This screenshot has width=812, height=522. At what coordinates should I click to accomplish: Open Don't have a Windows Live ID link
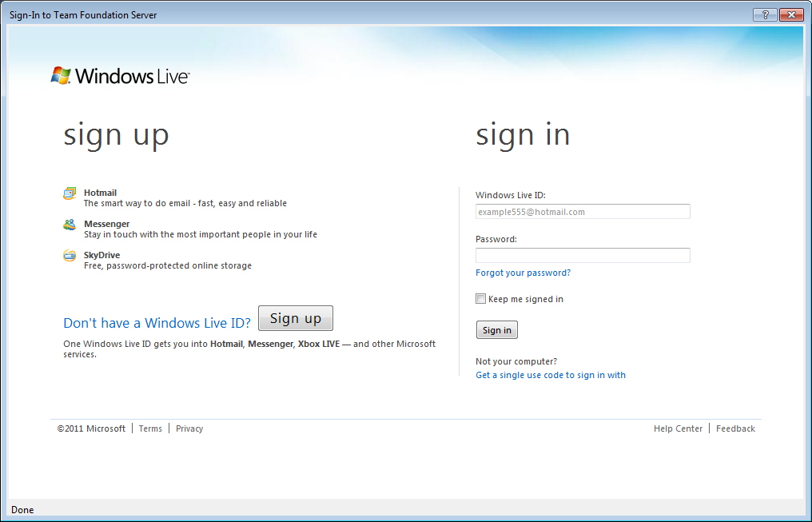[x=157, y=323]
